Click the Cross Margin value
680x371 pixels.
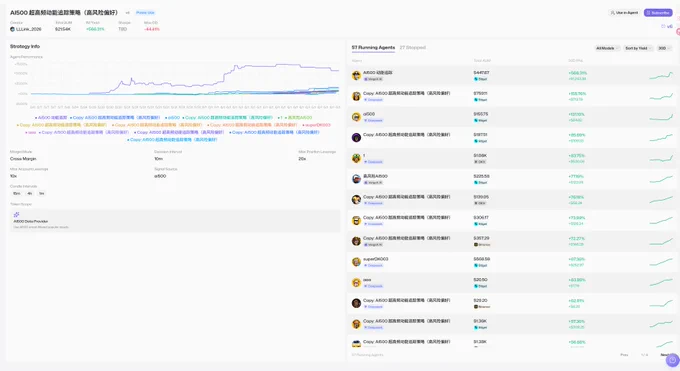tap(23, 159)
